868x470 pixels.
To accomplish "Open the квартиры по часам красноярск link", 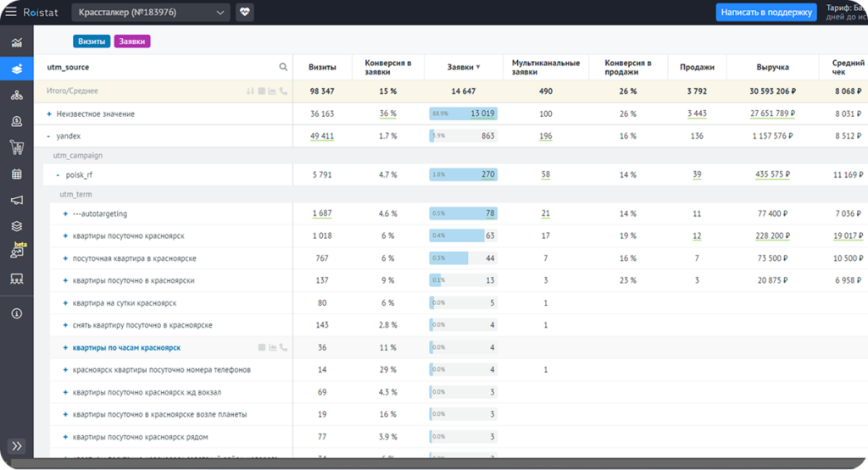I will (x=127, y=348).
